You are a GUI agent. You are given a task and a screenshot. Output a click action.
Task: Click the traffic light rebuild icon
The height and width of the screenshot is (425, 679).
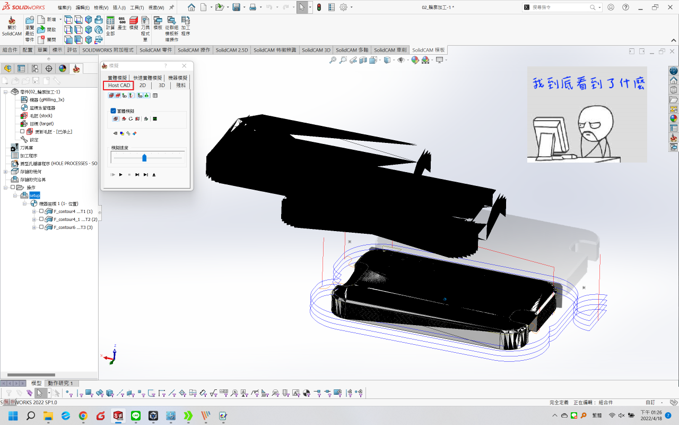(319, 7)
